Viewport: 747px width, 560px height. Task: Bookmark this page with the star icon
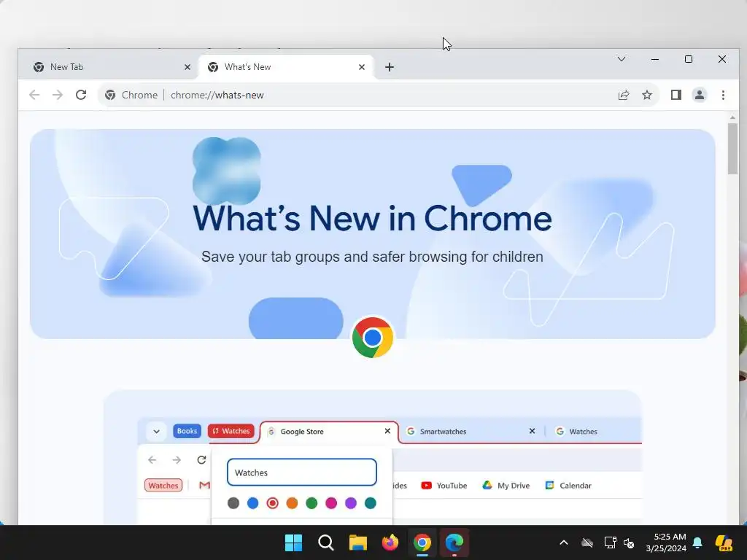[647, 95]
